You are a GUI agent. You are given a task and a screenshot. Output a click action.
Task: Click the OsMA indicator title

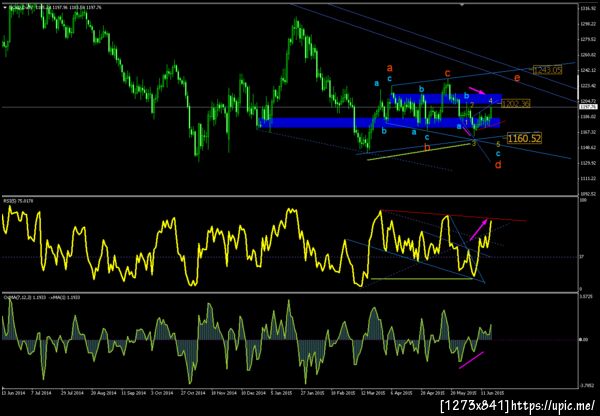click(x=41, y=297)
